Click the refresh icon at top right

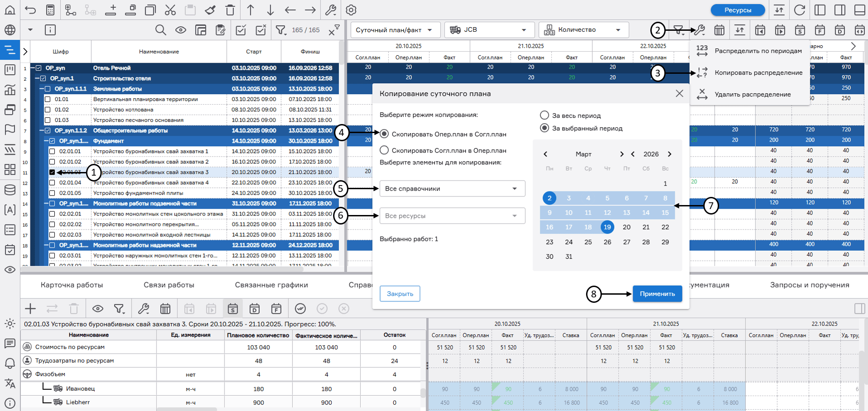800,10
